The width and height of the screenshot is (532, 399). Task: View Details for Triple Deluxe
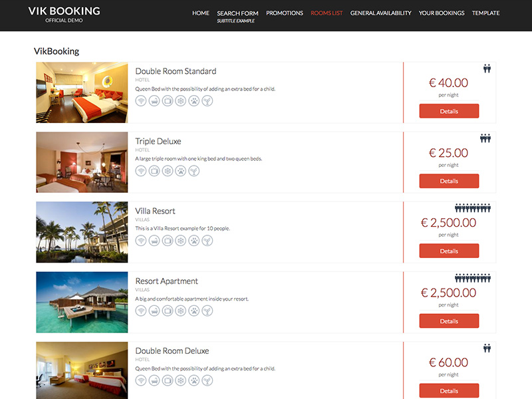pyautogui.click(x=449, y=181)
